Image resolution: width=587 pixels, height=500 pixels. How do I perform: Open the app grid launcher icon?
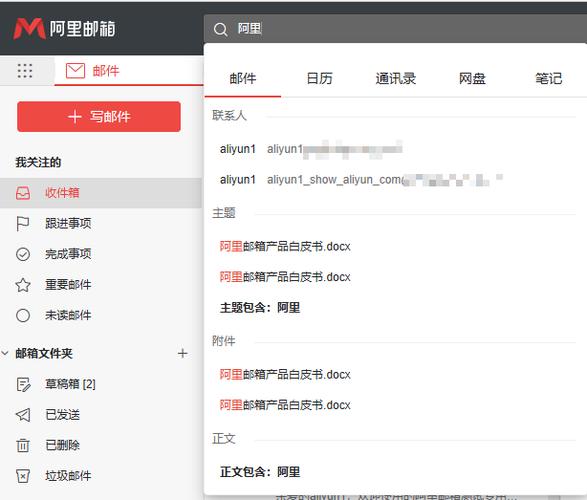click(x=25, y=71)
